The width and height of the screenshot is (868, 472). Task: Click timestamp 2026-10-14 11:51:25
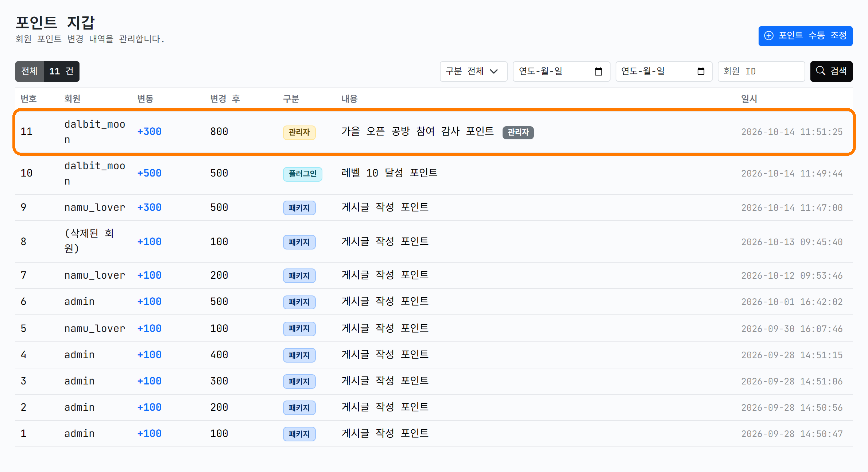click(792, 132)
